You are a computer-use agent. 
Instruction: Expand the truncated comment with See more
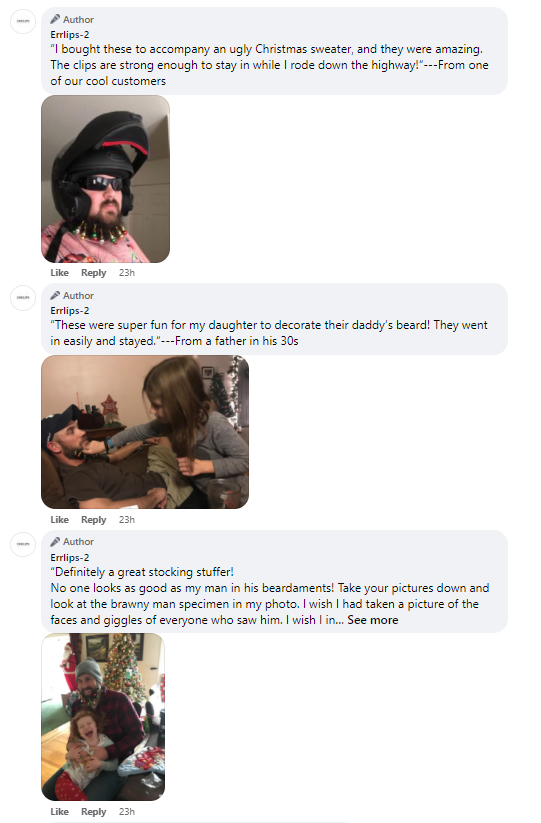click(x=373, y=620)
